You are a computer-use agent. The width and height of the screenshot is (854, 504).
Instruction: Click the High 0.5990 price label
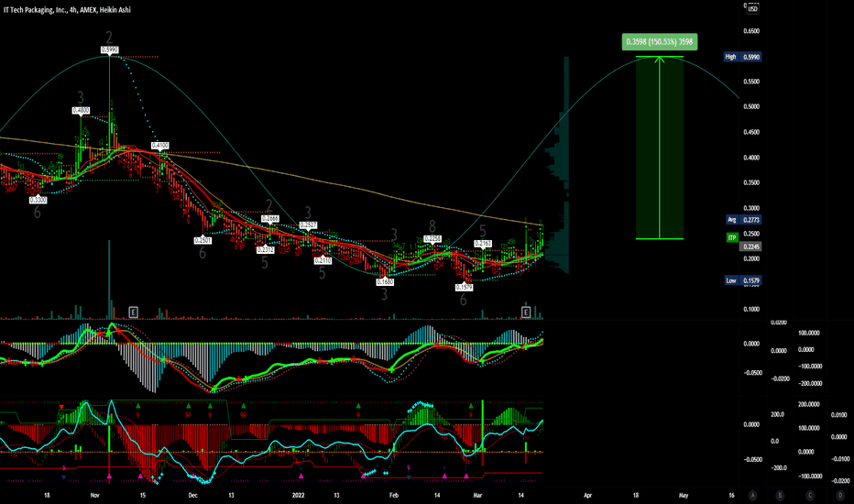click(x=742, y=57)
